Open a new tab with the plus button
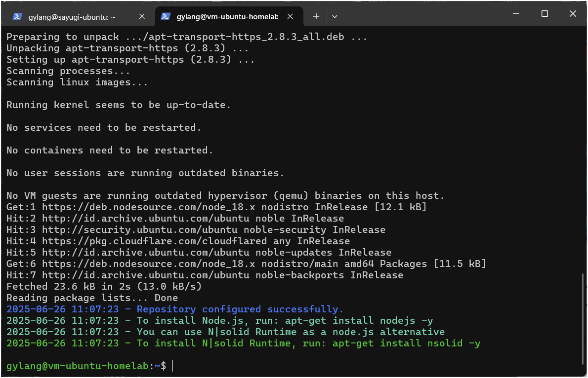This screenshot has height=378, width=588. pos(316,16)
